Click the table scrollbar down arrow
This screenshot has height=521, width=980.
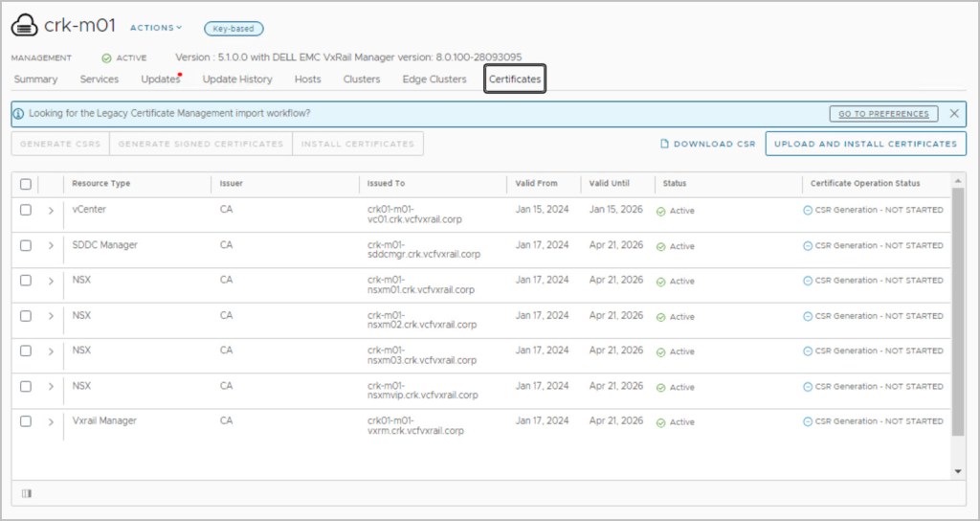pos(958,471)
